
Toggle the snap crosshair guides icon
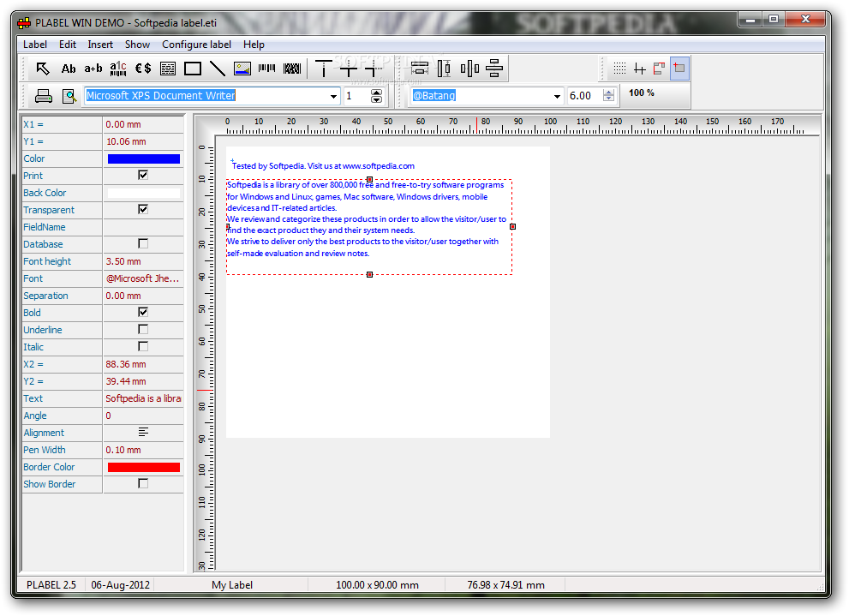point(640,69)
